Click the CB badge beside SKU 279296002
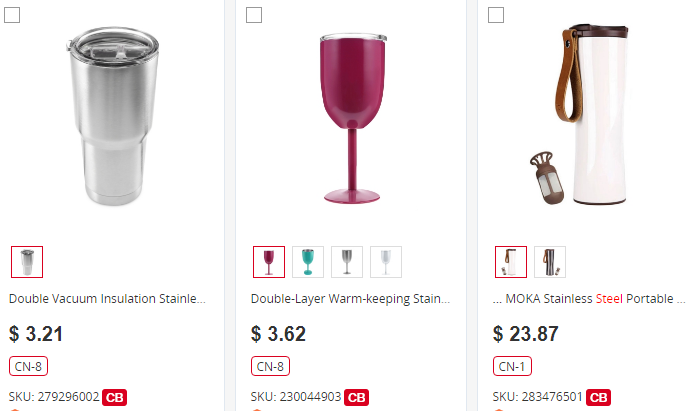691x411 pixels. pyautogui.click(x=115, y=397)
